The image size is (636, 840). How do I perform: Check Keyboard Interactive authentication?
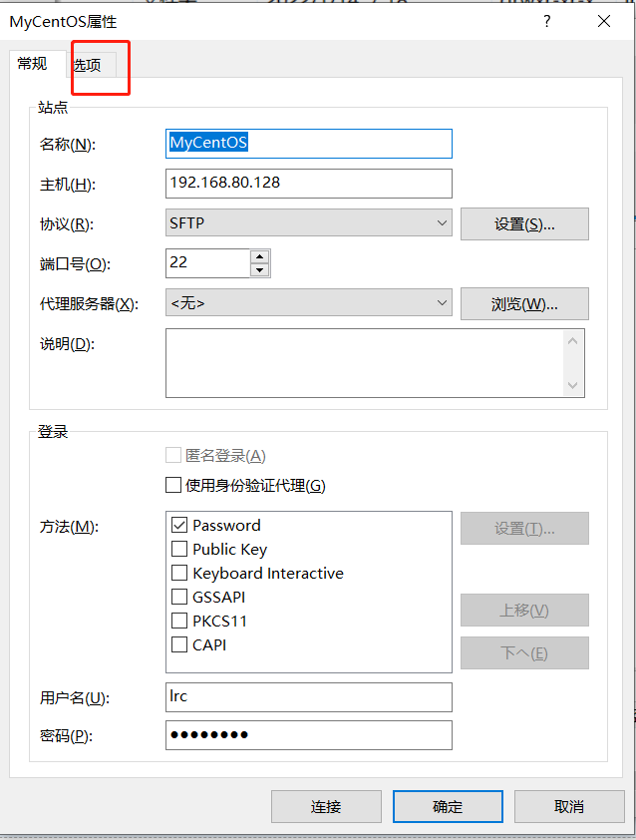click(179, 573)
